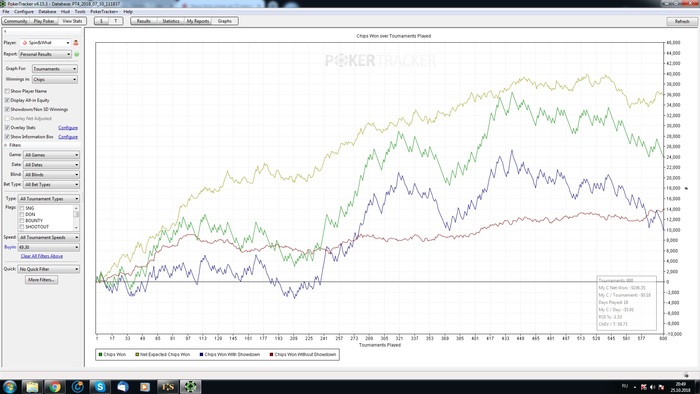Viewport: 700px width, 394px height.
Task: Open the Database menu
Action: point(47,12)
